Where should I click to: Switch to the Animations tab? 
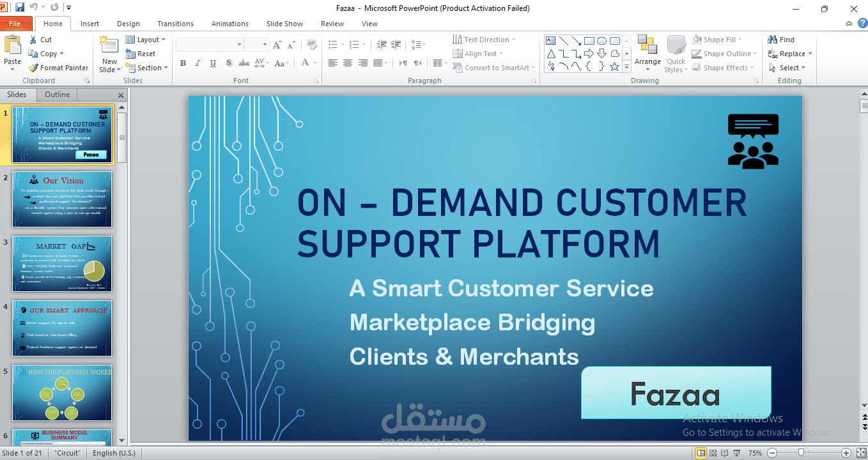pos(230,24)
